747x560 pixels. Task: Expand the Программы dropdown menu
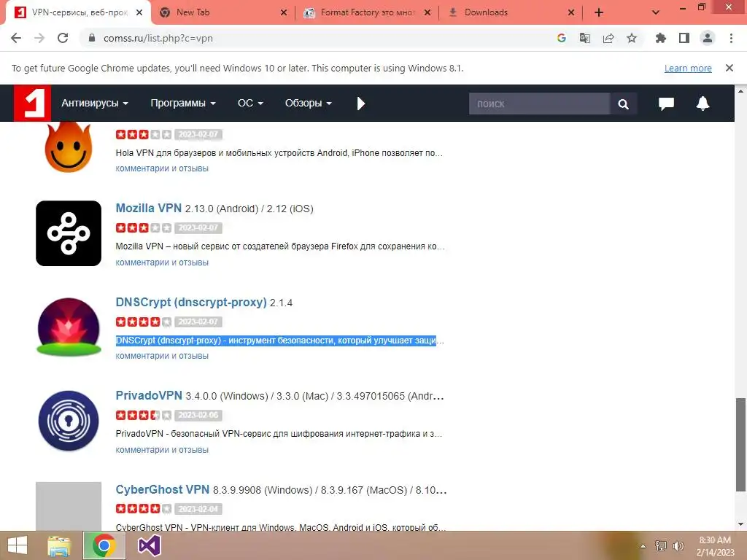coord(183,103)
